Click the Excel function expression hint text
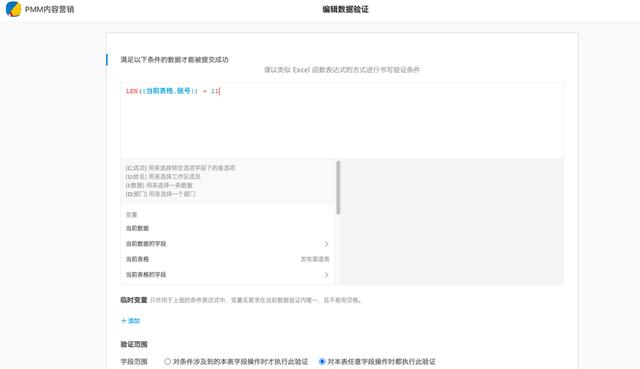This screenshot has height=369, width=640. pyautogui.click(x=342, y=70)
